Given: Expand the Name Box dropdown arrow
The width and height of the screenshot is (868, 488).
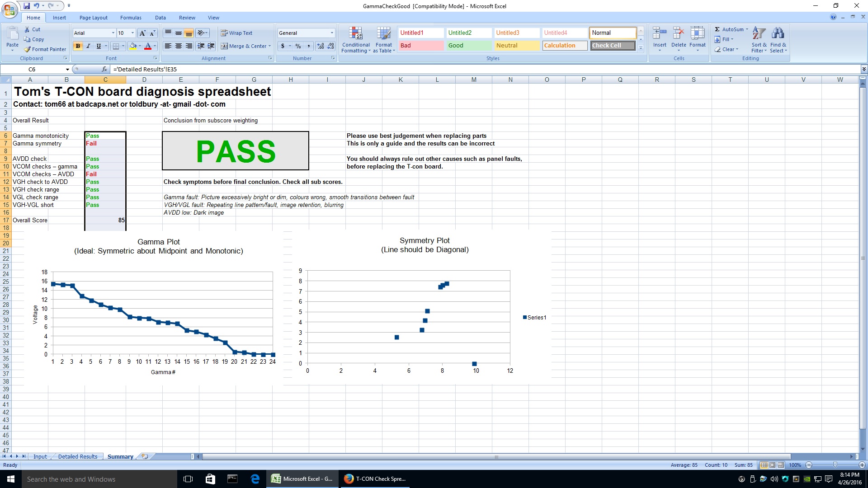Looking at the screenshot, I should point(67,70).
